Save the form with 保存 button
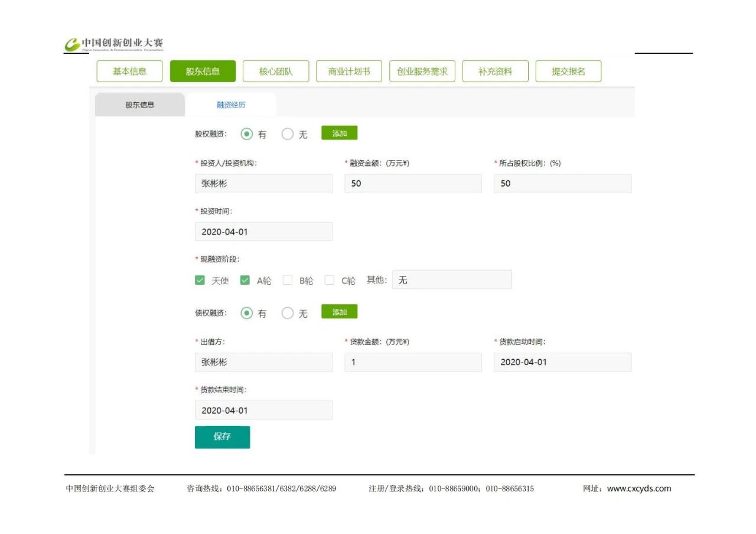This screenshot has height=534, width=756. [x=222, y=437]
